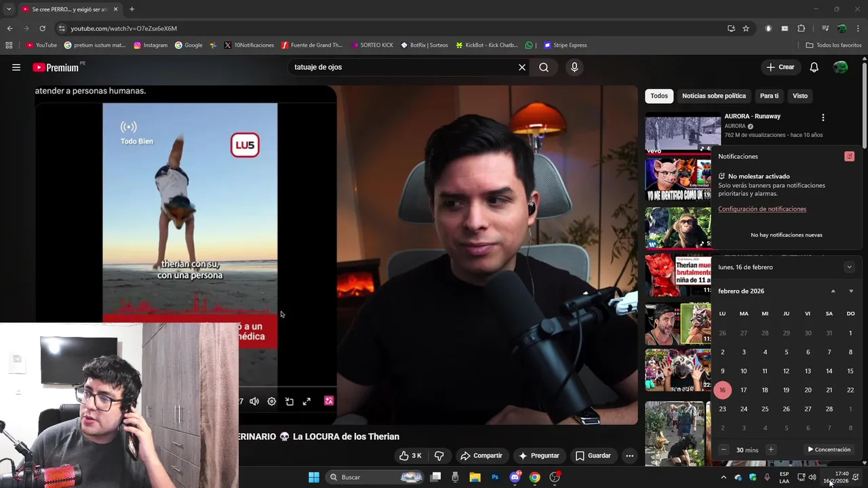
Task: Open the SORTEO KICK bookmark
Action: point(372,45)
